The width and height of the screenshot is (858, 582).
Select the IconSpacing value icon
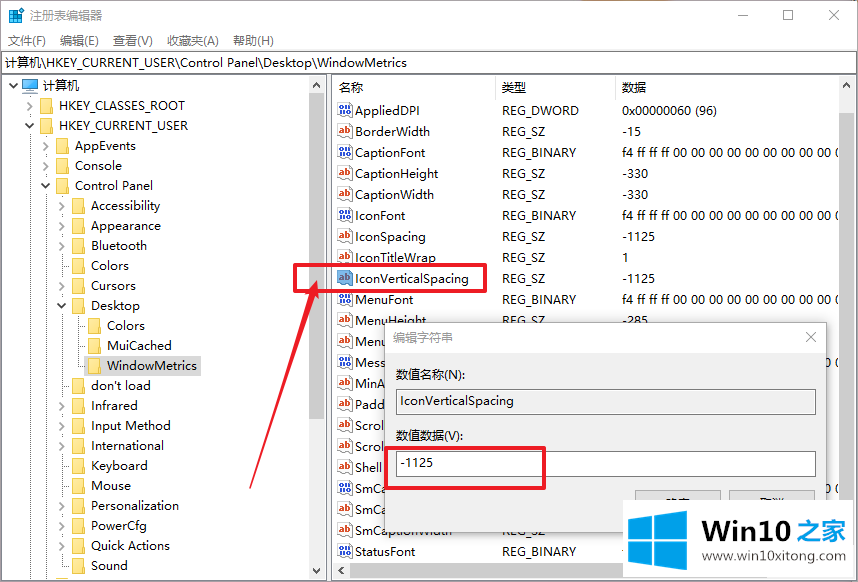[x=345, y=237]
